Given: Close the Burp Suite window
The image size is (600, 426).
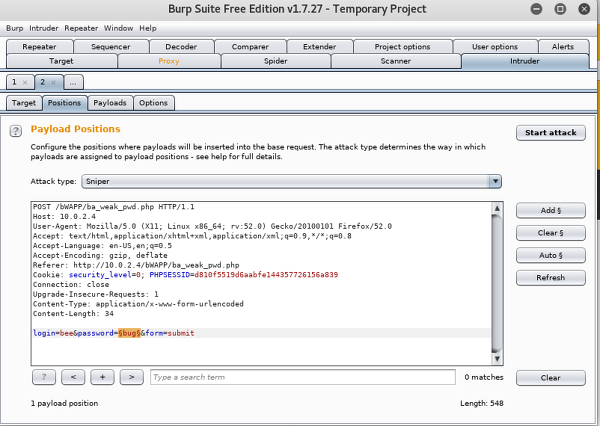Looking at the screenshot, I should tap(584, 9).
